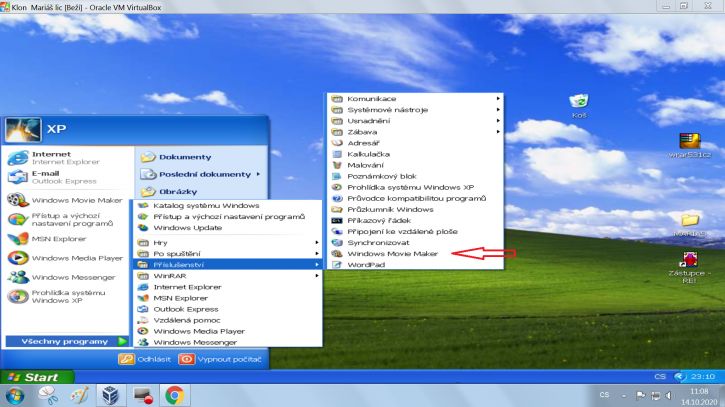Launch Kalkulačka
725x407 pixels.
[x=415, y=154]
